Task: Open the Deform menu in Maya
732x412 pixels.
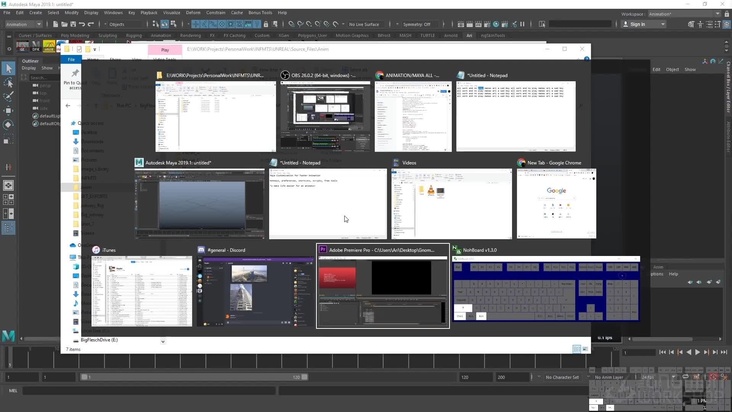Action: (x=193, y=13)
